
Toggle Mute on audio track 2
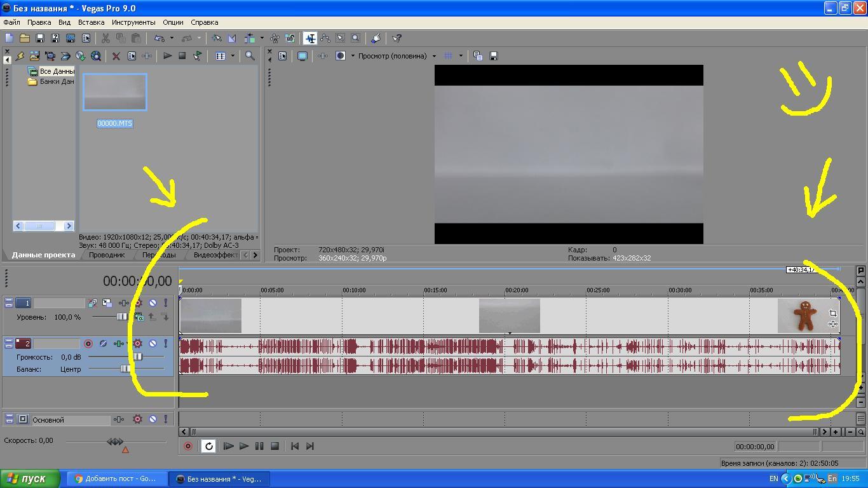[x=153, y=344]
